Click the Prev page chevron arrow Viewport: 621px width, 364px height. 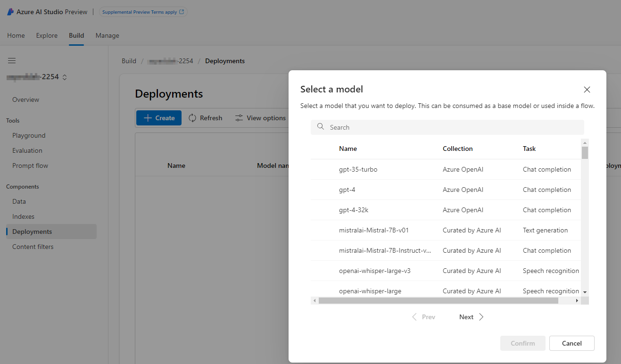pos(414,317)
